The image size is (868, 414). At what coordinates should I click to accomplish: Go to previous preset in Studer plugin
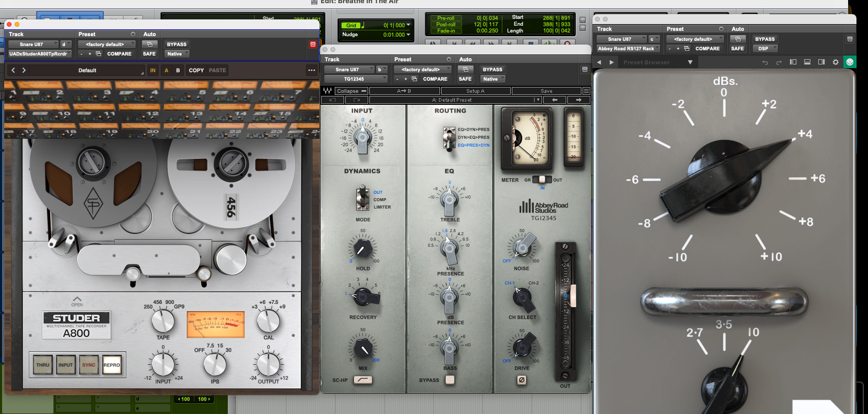click(x=13, y=70)
